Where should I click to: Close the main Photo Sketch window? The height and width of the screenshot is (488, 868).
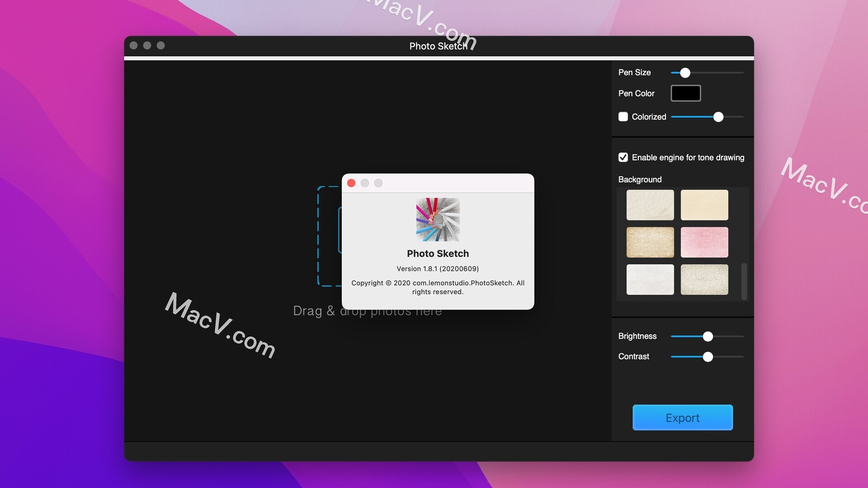click(133, 46)
